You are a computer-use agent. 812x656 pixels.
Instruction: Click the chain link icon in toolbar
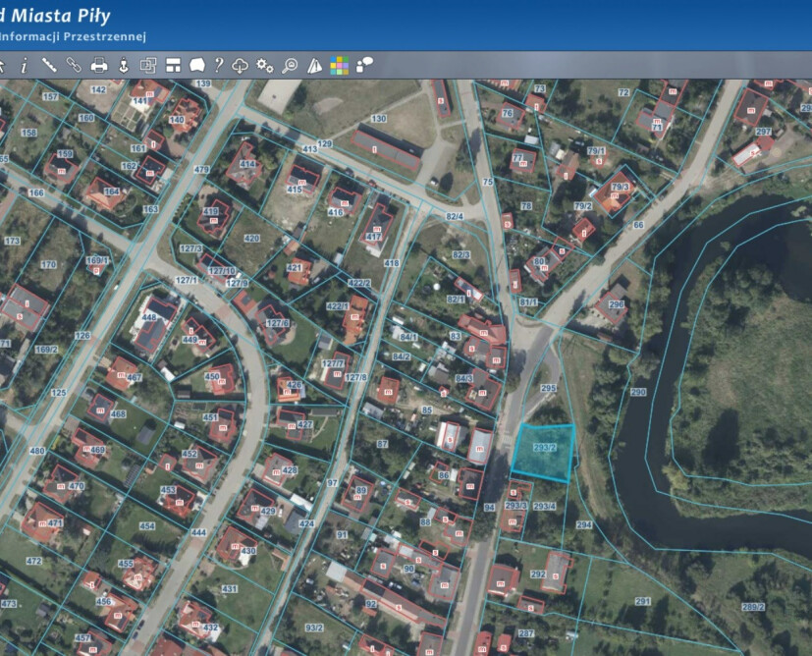tap(74, 66)
